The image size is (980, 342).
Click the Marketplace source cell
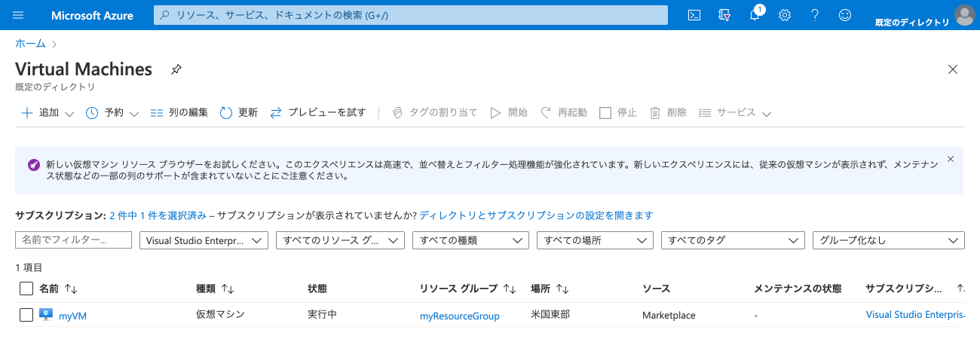coord(669,315)
